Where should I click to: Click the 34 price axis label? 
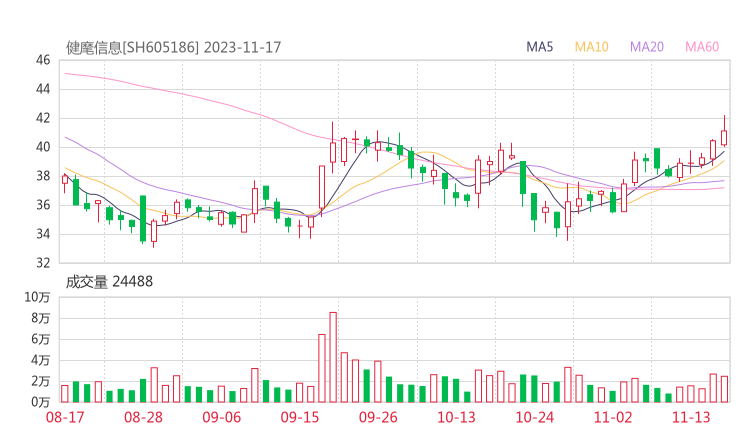[43, 234]
